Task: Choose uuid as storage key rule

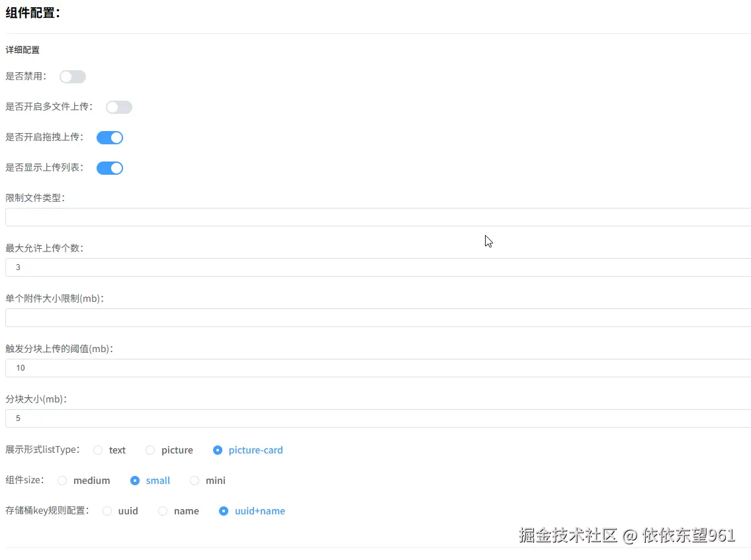Action: click(107, 510)
